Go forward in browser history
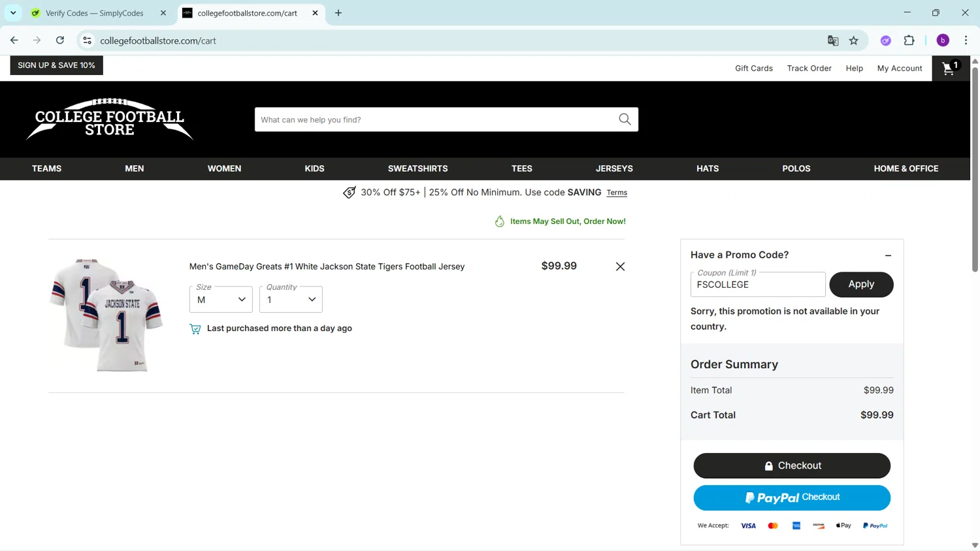This screenshot has height=551, width=980. [37, 40]
